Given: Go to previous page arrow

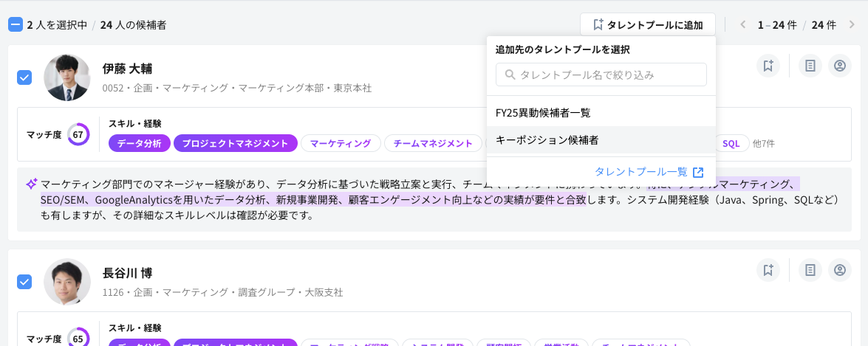Looking at the screenshot, I should [743, 25].
